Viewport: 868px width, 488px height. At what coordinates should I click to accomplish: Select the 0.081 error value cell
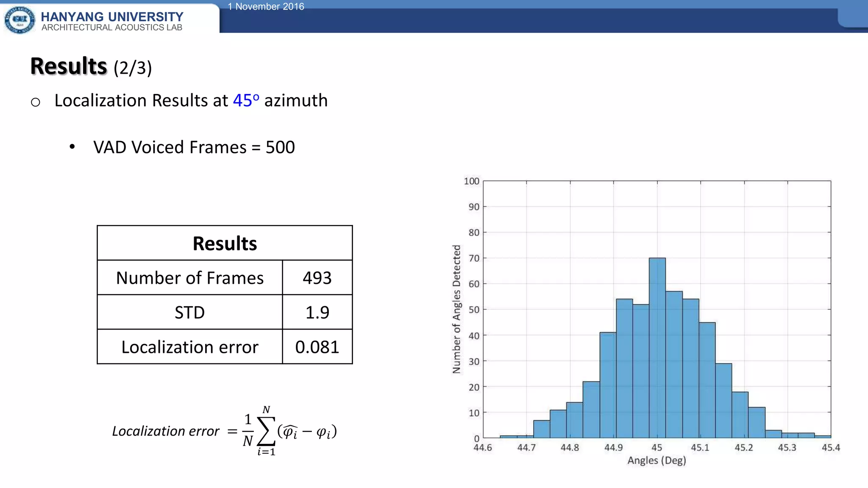point(317,347)
